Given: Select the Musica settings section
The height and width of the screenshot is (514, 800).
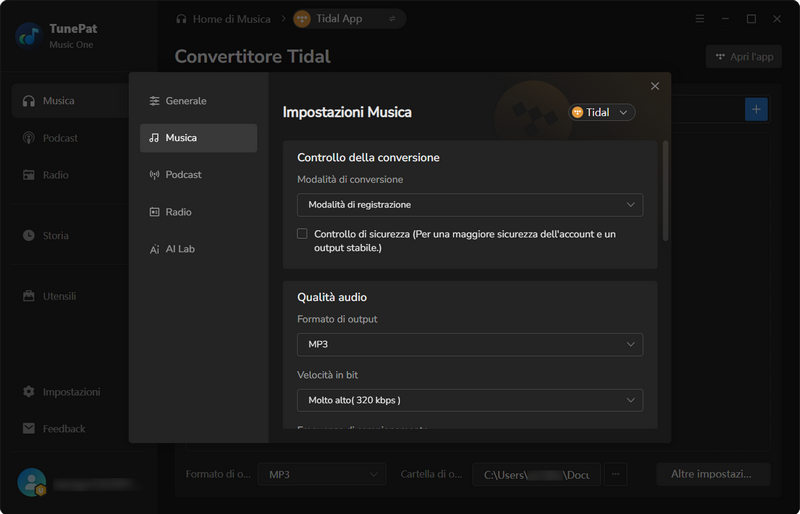Looking at the screenshot, I should click(x=198, y=138).
